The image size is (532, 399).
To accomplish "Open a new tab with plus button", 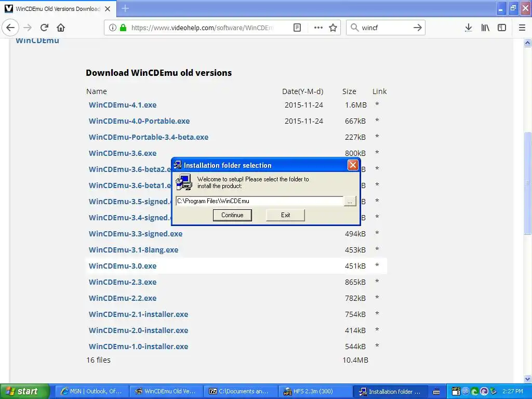I will click(x=125, y=8).
